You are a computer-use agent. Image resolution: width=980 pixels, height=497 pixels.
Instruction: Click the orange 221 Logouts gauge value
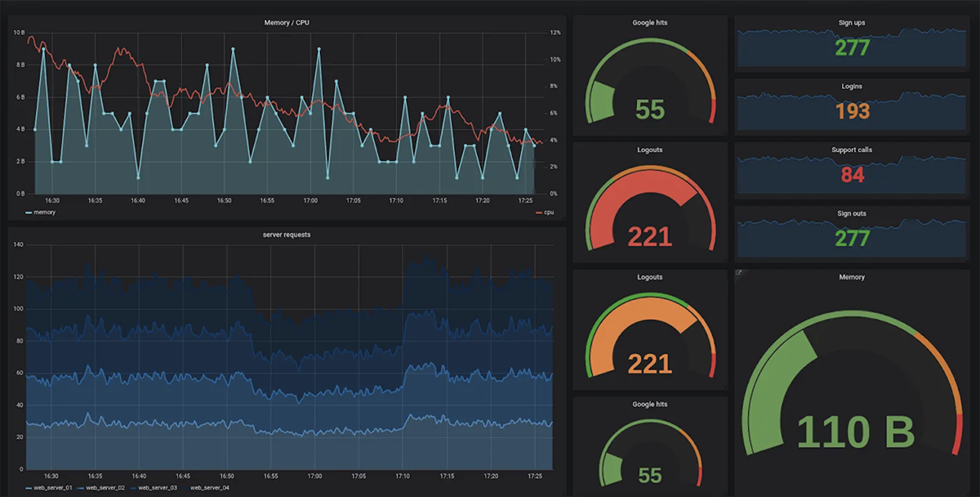(649, 364)
